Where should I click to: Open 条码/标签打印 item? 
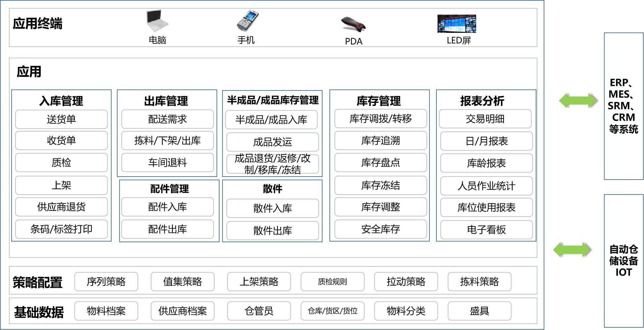(x=62, y=229)
